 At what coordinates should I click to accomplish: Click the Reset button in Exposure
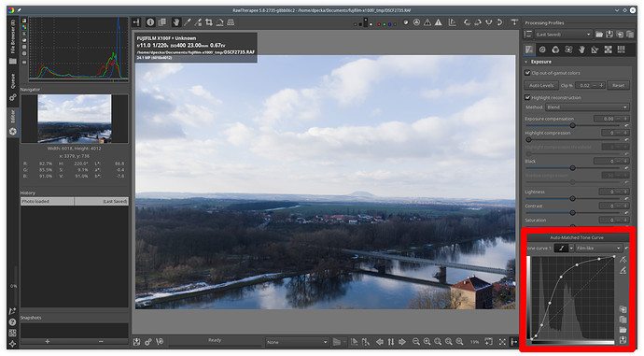(618, 86)
